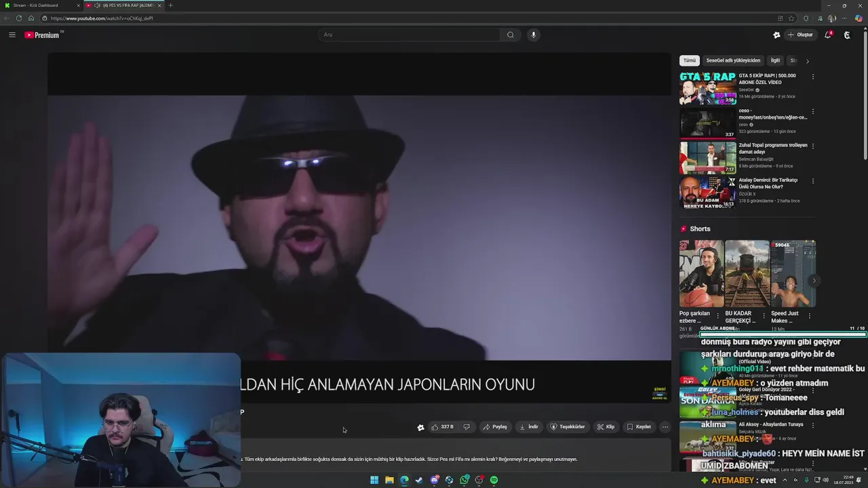
Task: Open the Speed Just Makes short
Action: [793, 274]
